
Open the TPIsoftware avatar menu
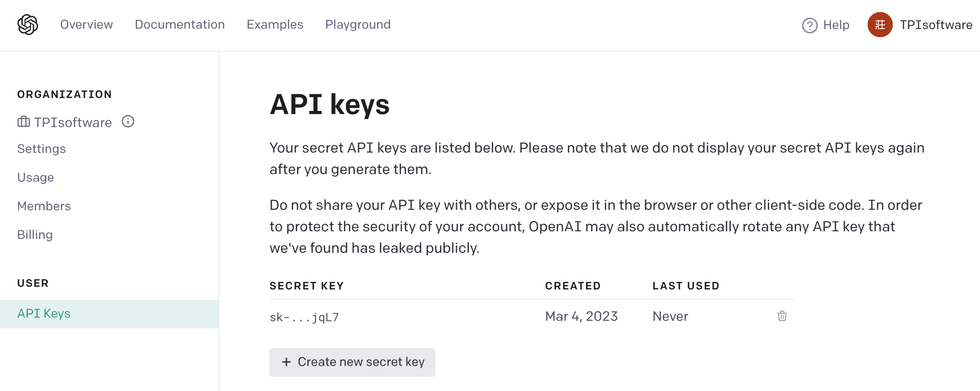pyautogui.click(x=880, y=25)
